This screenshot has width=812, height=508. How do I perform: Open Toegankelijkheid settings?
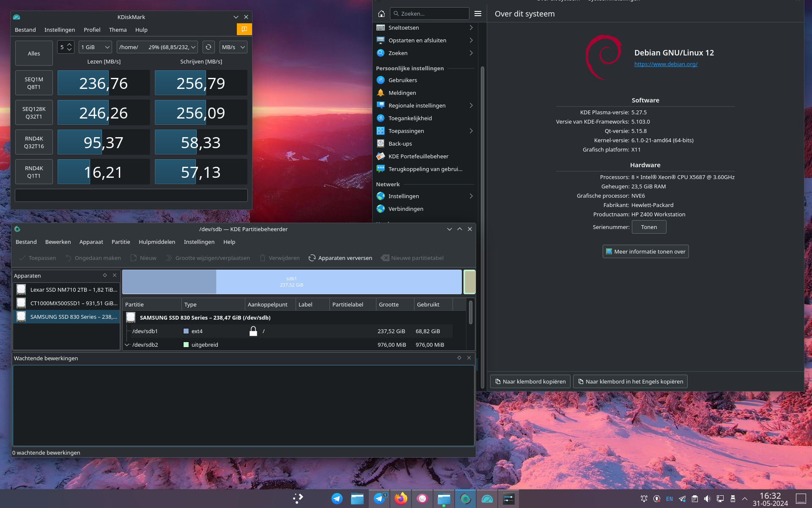point(425,118)
